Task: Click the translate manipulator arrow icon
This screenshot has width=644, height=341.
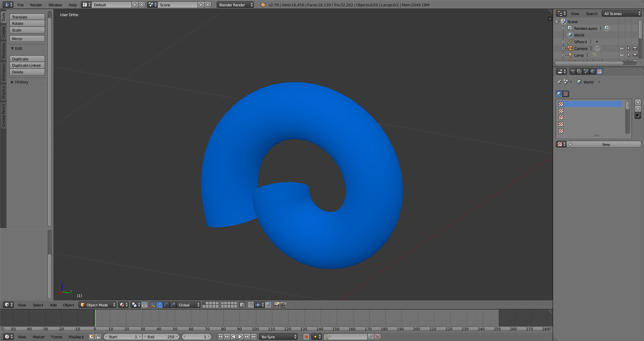Action: [x=159, y=305]
